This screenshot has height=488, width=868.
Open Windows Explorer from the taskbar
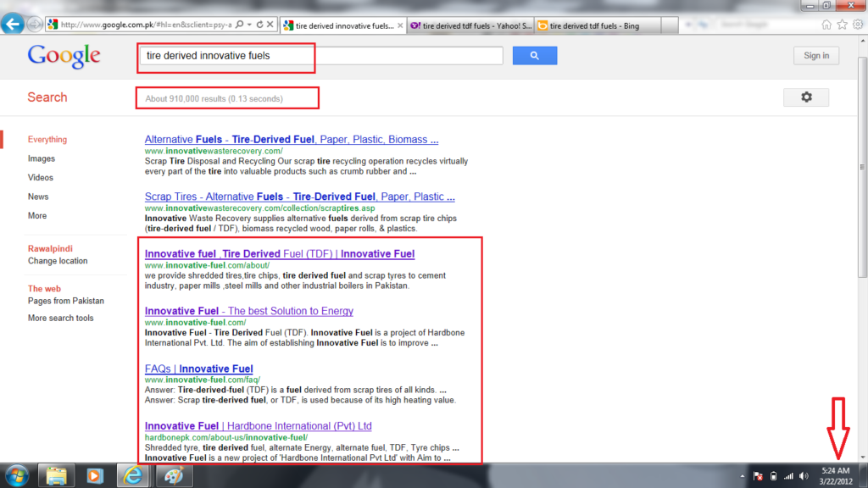click(x=56, y=476)
